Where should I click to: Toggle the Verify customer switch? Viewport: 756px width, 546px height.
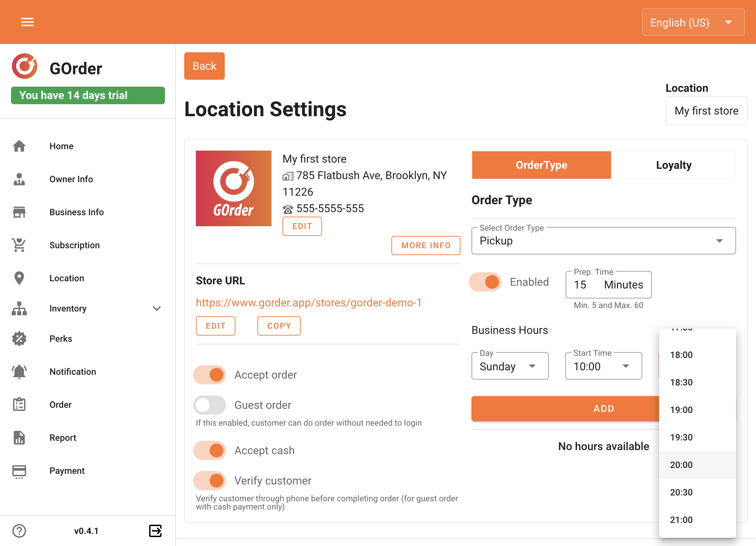pos(210,481)
